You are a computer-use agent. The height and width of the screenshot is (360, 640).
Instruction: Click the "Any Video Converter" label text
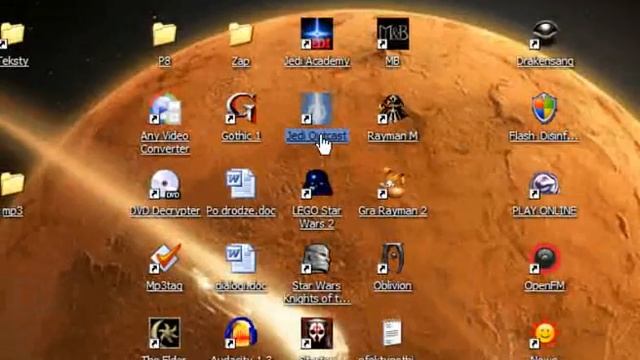164,142
